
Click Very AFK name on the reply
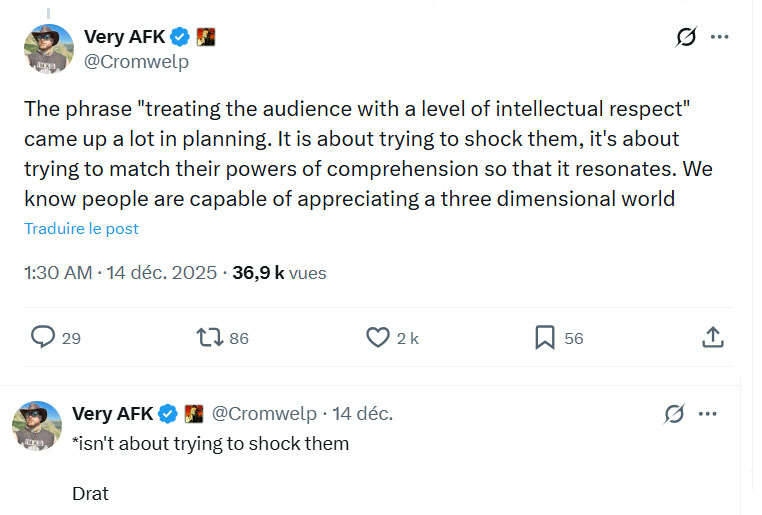click(113, 413)
